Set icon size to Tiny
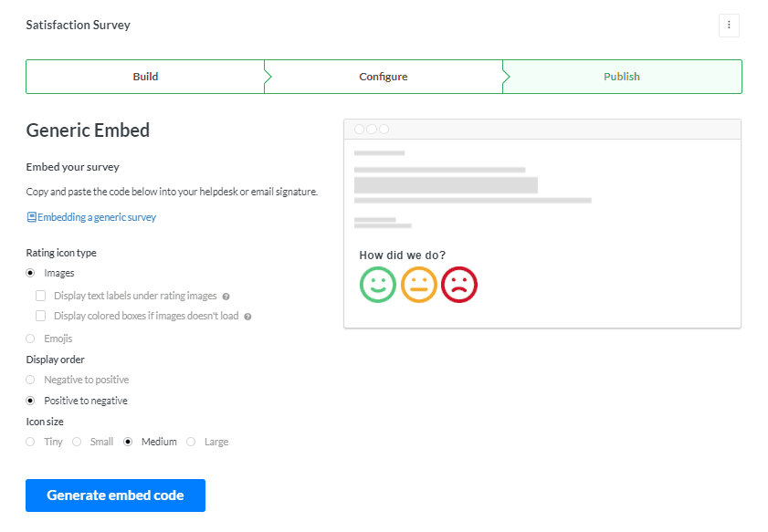This screenshot has width=768, height=532. pyautogui.click(x=30, y=442)
